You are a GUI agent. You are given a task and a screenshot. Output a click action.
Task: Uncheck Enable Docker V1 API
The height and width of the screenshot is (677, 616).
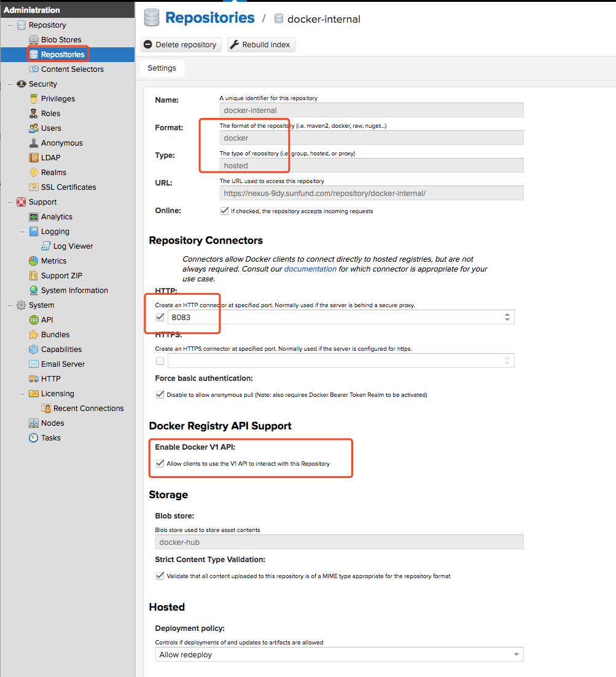pyautogui.click(x=160, y=463)
